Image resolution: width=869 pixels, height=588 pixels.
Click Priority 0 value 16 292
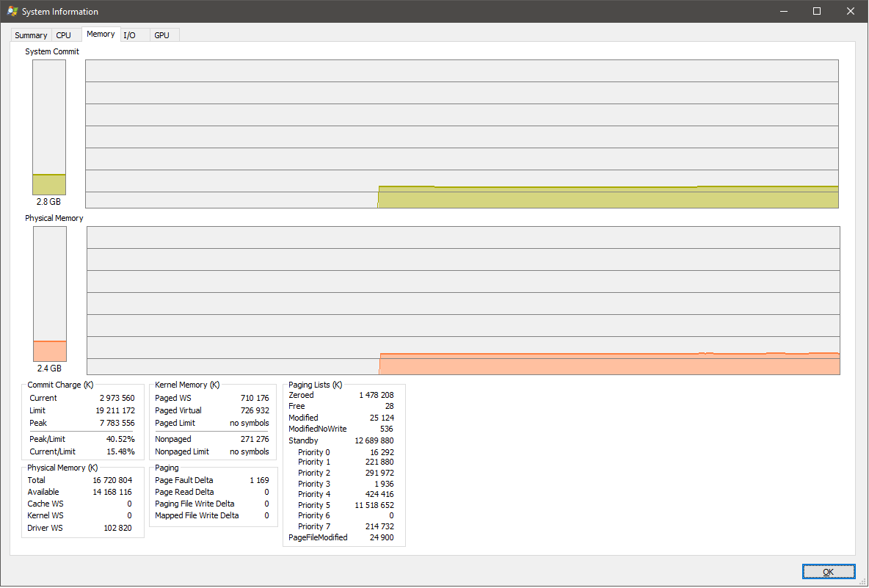(x=382, y=452)
